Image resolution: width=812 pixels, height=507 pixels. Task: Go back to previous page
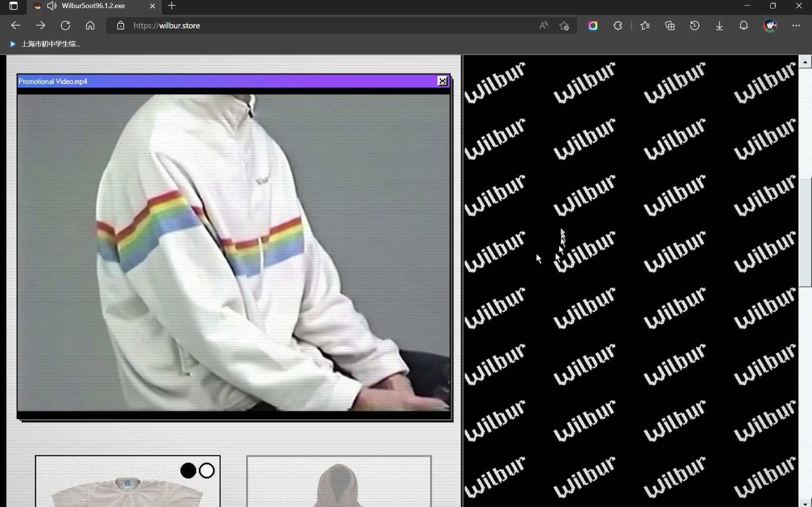coord(16,26)
